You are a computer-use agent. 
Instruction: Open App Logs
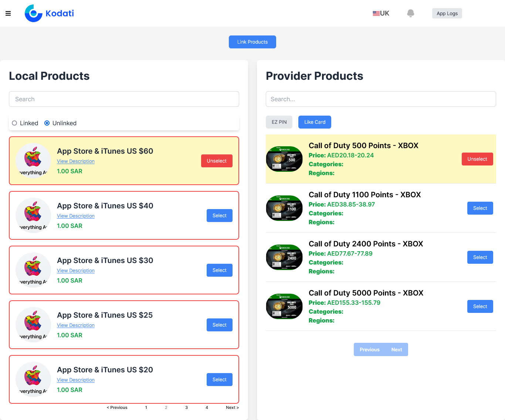[x=447, y=13]
